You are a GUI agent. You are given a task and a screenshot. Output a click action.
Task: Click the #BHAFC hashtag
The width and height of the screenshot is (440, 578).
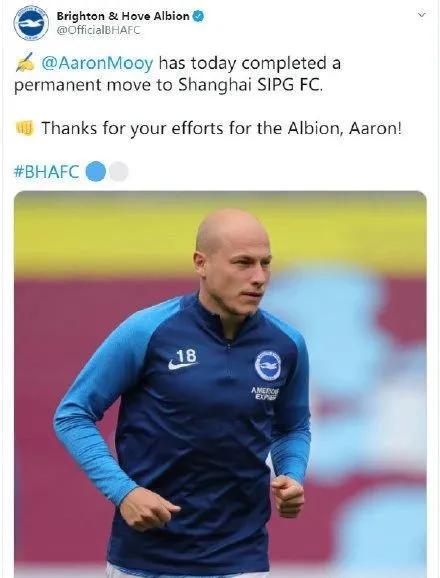[46, 171]
